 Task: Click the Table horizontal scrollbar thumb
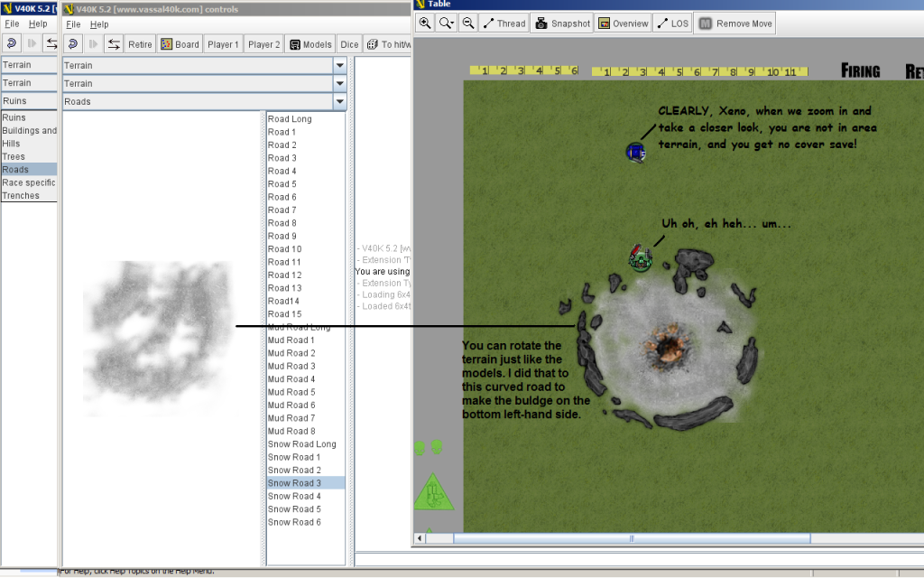coord(631,538)
